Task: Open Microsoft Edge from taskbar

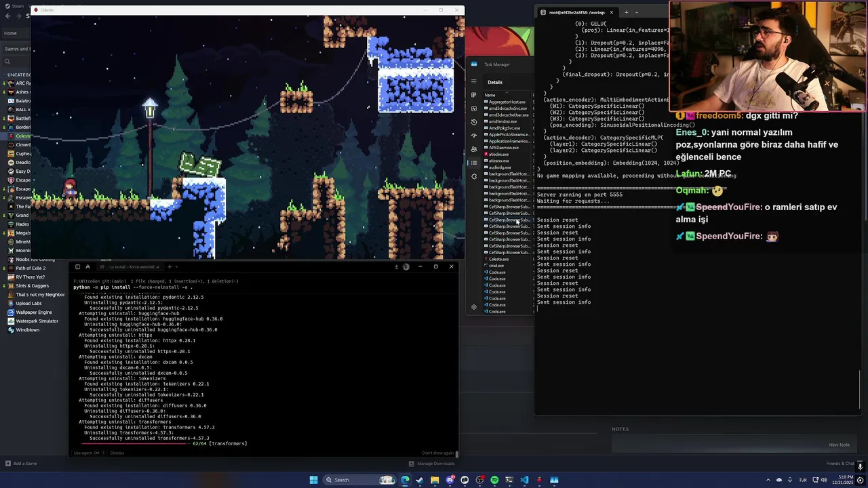Action: (x=405, y=480)
